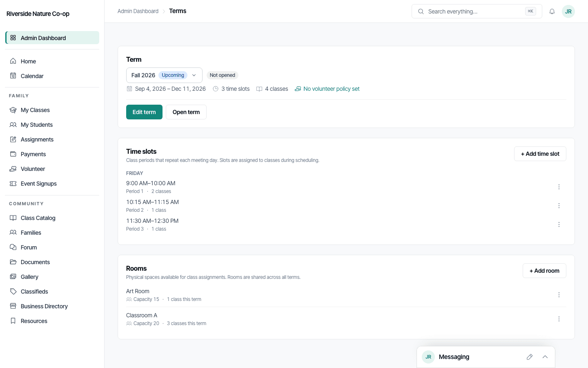Go to the Families page
588x368 pixels.
(52, 233)
